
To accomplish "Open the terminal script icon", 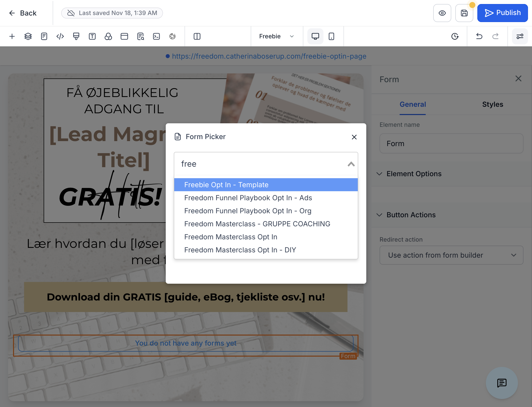I will coord(156,36).
